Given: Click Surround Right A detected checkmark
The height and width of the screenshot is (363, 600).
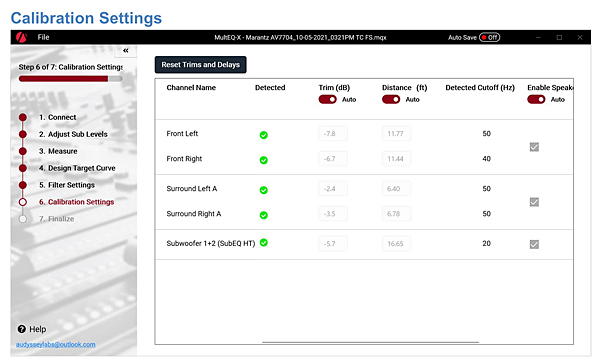Looking at the screenshot, I should pyautogui.click(x=264, y=215).
